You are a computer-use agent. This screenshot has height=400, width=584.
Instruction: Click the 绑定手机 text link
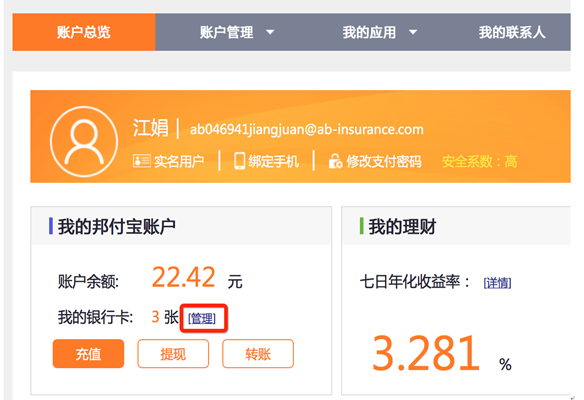(x=274, y=161)
